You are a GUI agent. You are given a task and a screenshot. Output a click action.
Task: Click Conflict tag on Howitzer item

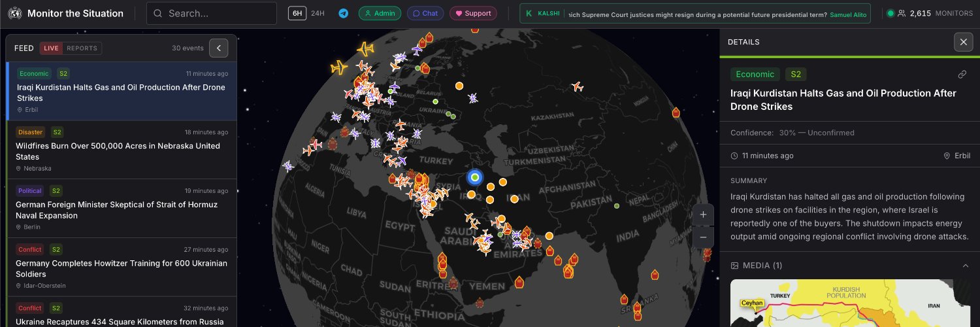pos(30,249)
